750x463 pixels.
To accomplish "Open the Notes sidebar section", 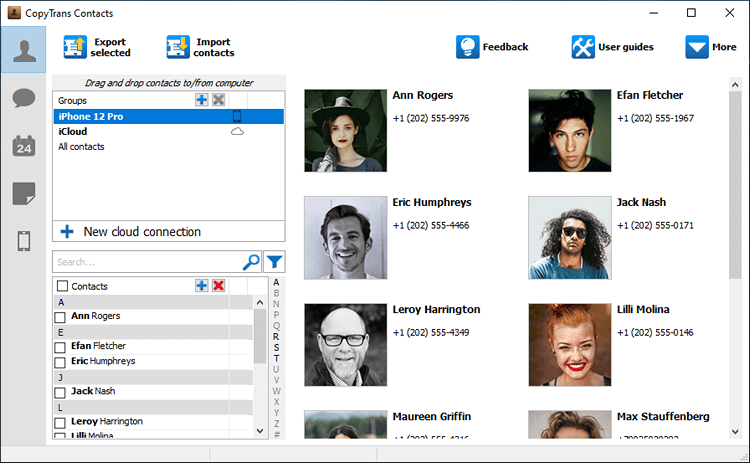I will [x=23, y=193].
